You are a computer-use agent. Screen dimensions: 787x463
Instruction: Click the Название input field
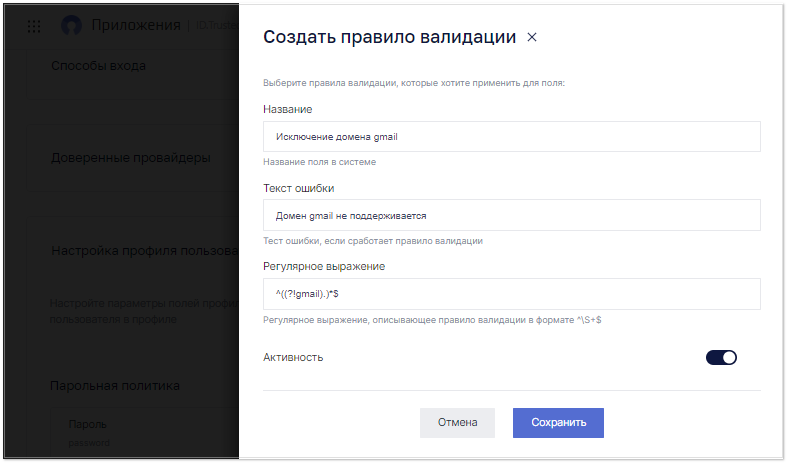[511, 137]
